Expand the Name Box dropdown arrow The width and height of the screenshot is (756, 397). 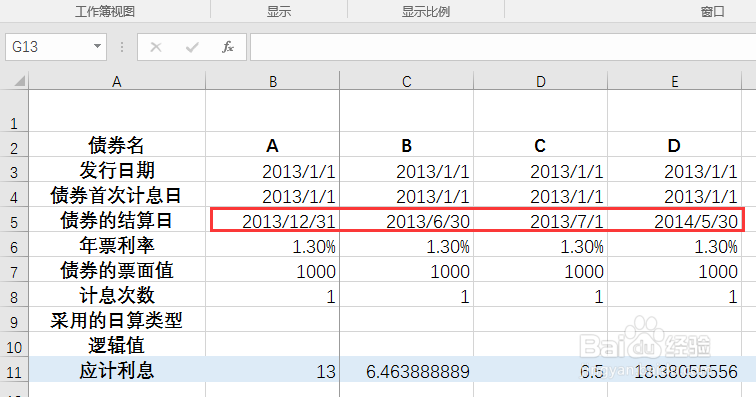click(97, 47)
